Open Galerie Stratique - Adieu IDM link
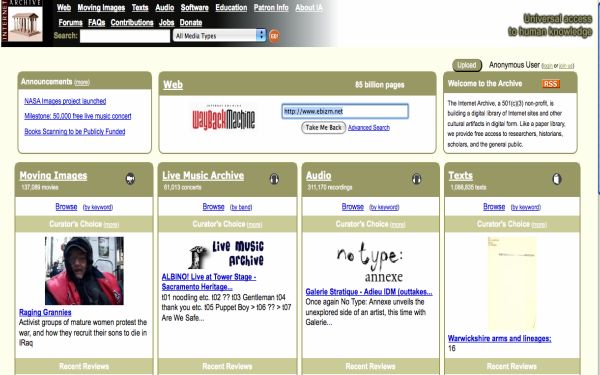The image size is (600, 375). (x=369, y=292)
